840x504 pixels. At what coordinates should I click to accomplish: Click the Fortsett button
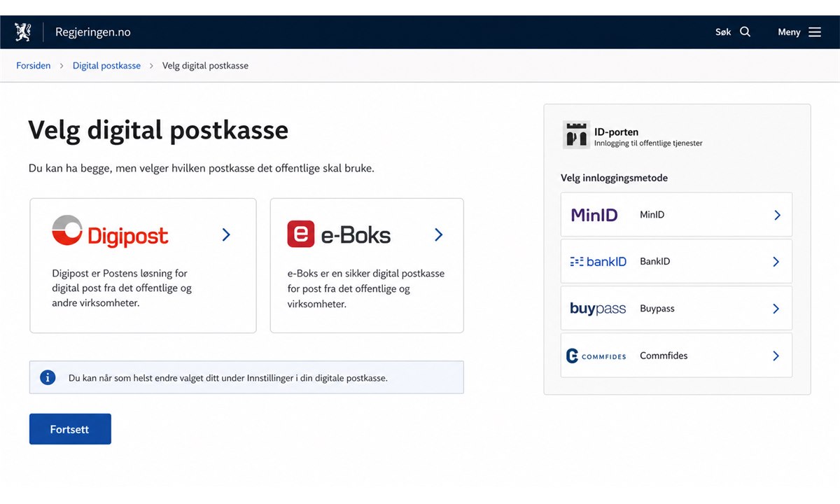coord(70,429)
